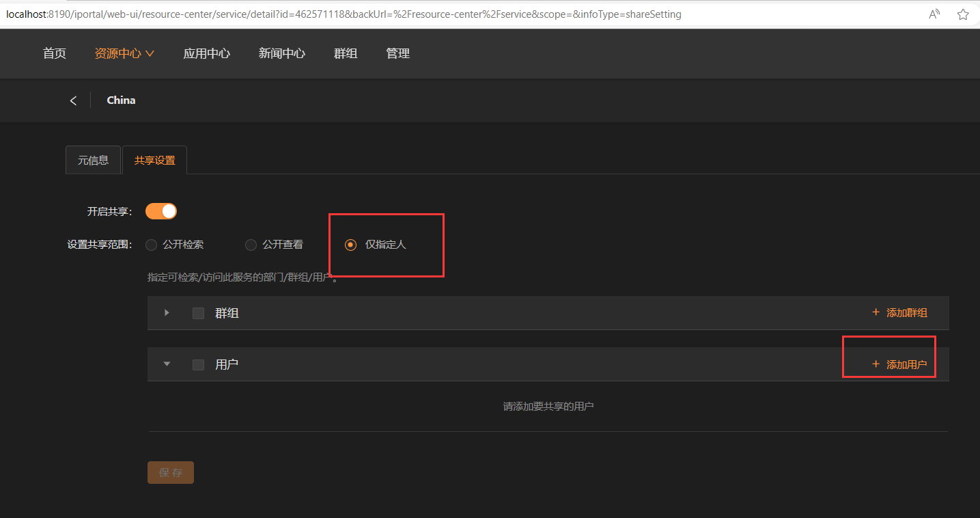This screenshot has height=518, width=980.
Task: Check the 群组 group selection checkbox
Action: coord(198,312)
